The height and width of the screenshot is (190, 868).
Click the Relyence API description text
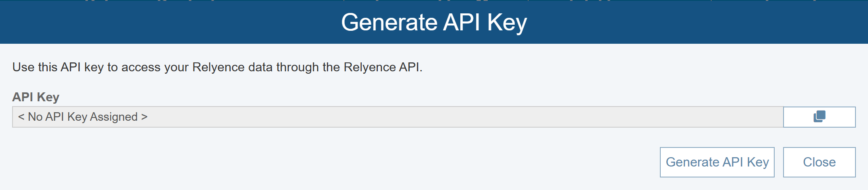click(x=217, y=67)
